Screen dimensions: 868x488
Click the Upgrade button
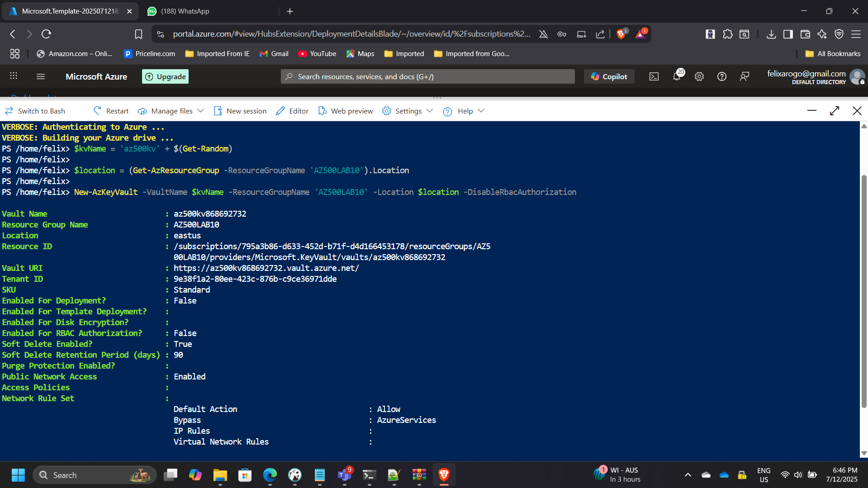(165, 76)
